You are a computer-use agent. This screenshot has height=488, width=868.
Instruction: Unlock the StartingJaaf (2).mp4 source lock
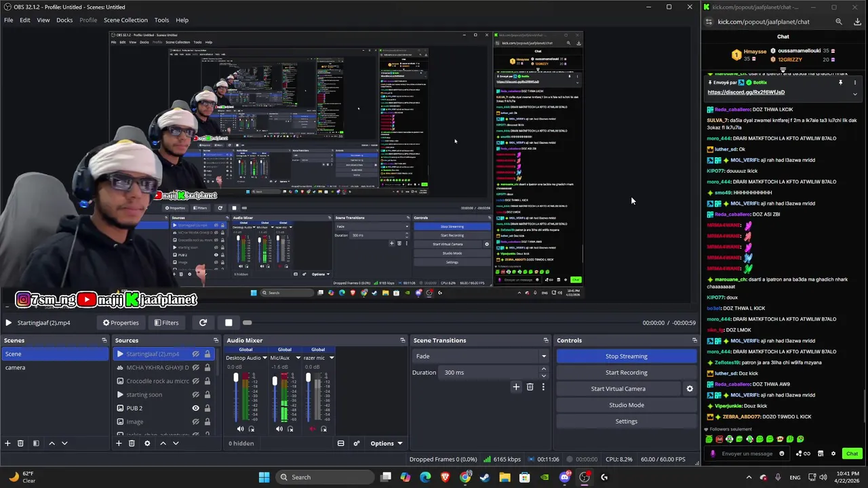click(207, 354)
